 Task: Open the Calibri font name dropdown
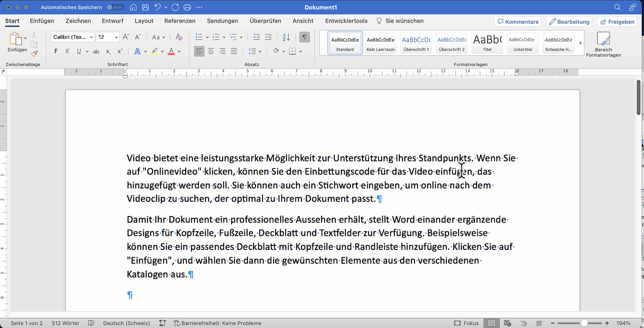(91, 37)
